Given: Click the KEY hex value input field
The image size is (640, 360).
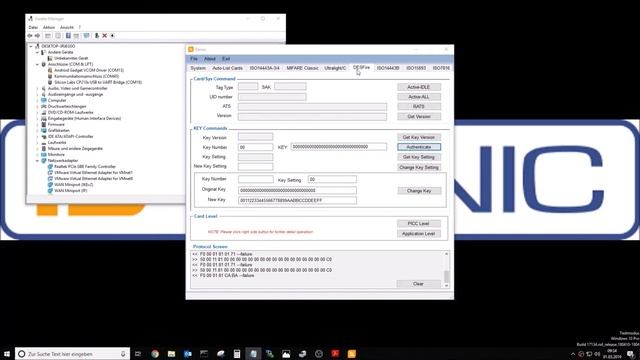Looking at the screenshot, I should 339,147.
